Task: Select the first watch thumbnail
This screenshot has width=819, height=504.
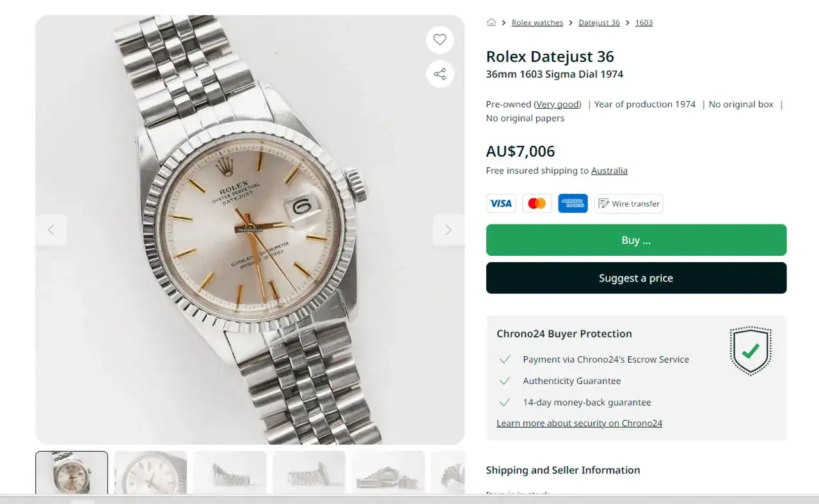Action: click(72, 473)
